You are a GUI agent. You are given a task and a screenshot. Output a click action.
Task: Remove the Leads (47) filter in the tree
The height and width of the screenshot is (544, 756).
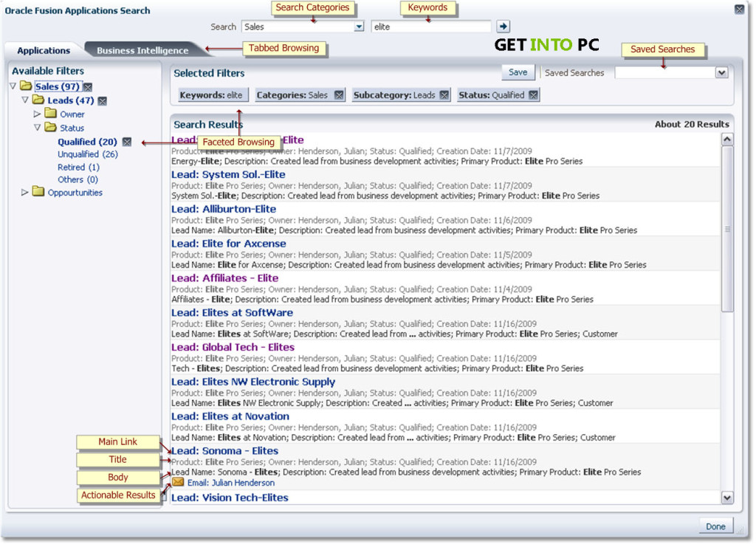click(x=102, y=100)
